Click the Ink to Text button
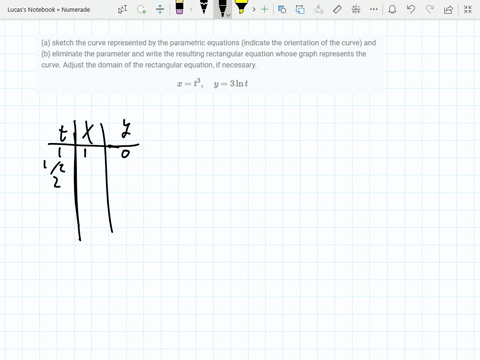This screenshot has width=480, height=360. coord(319,9)
